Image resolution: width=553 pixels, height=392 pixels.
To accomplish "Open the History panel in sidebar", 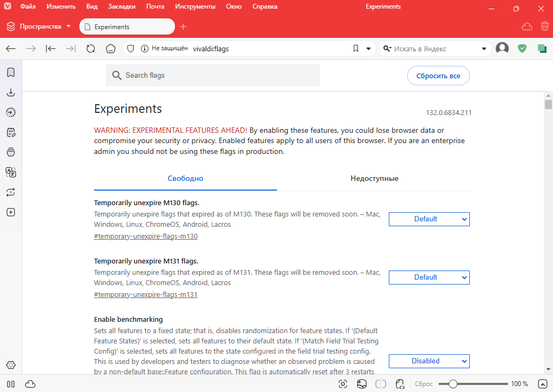I will pyautogui.click(x=10, y=112).
